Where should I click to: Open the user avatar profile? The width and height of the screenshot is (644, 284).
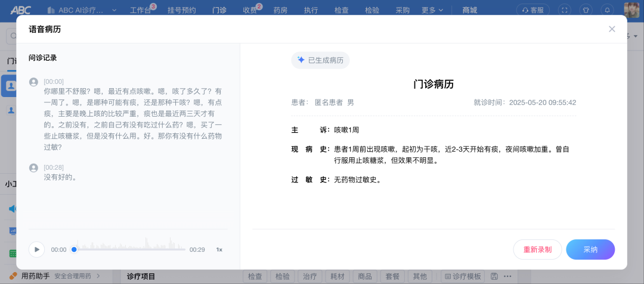632,10
